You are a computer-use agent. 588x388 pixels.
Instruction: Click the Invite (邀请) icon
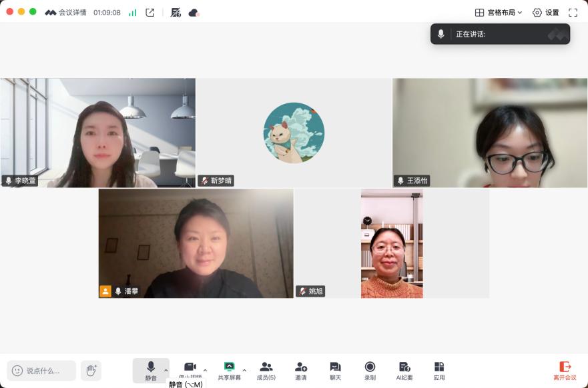(301, 370)
